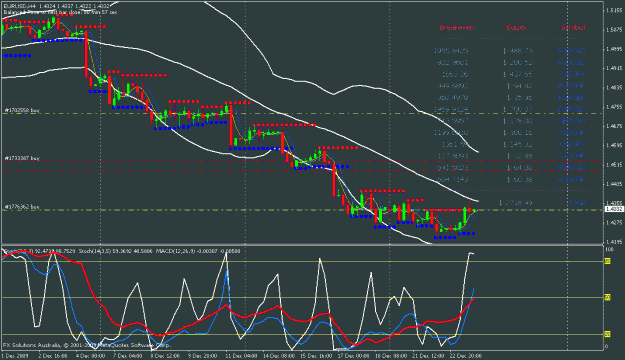Select the USDCHF symbol entry
Viewport: 625px width, 360px height.
pyautogui.click(x=571, y=132)
